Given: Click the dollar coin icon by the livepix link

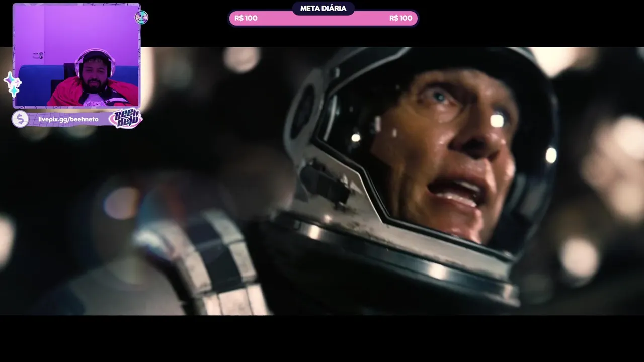Looking at the screenshot, I should [x=20, y=119].
